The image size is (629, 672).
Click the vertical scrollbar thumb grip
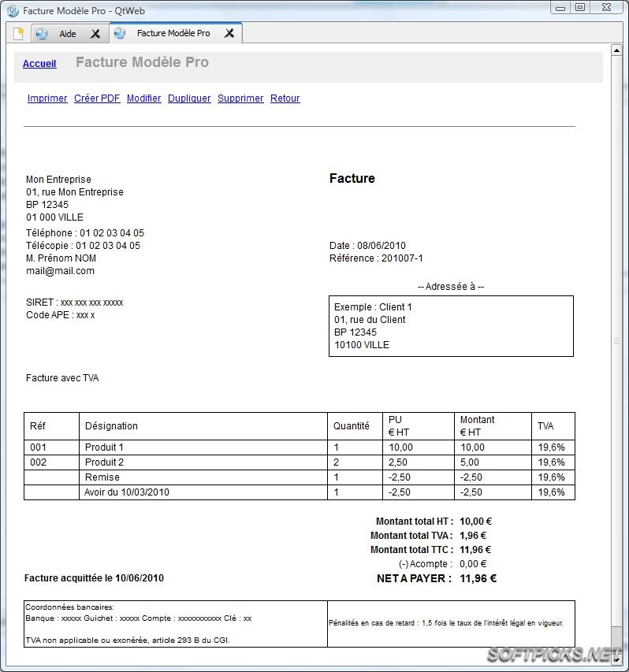tap(616, 340)
